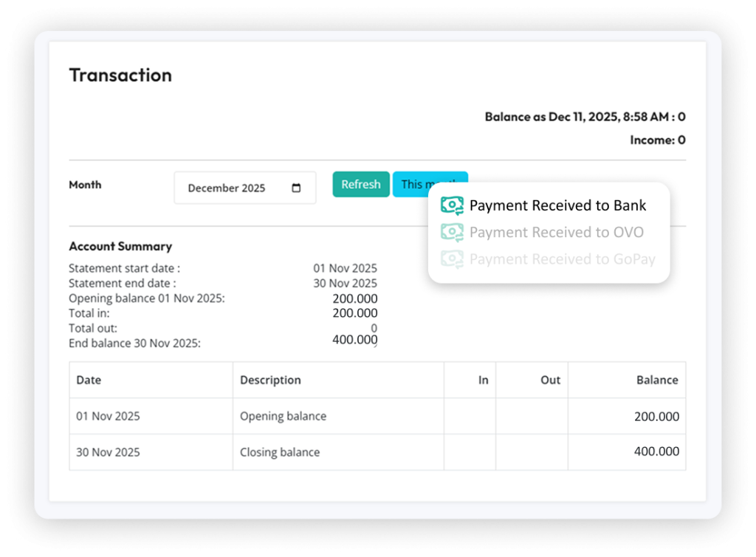This screenshot has height=557, width=756.
Task: Click the 30 Nov 2025 date table cell
Action: pyautogui.click(x=108, y=452)
